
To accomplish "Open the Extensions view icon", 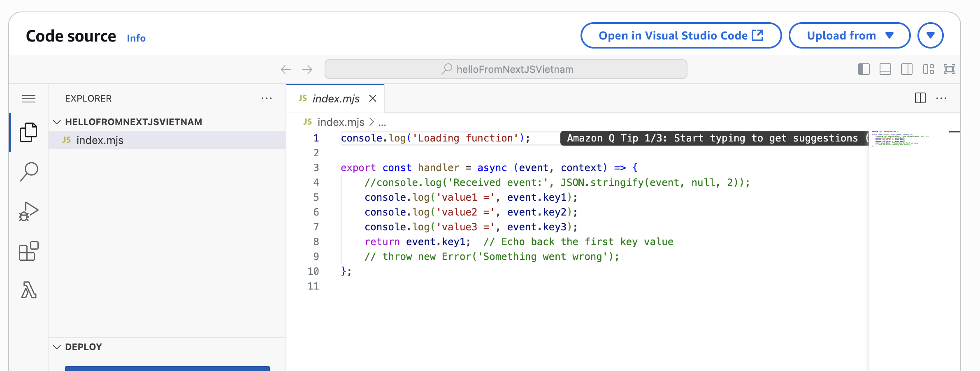I will pyautogui.click(x=28, y=251).
